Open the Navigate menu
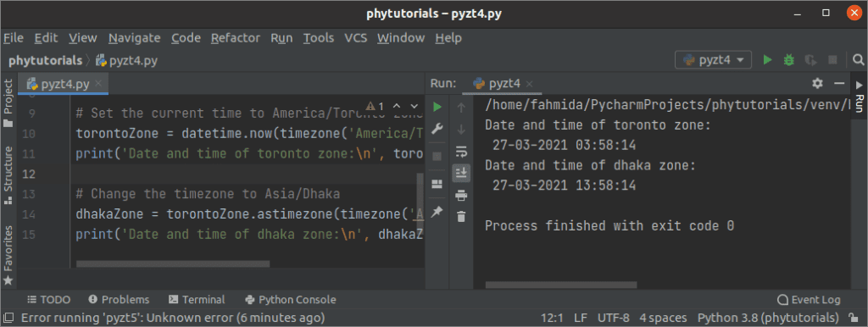868x327 pixels. (x=135, y=37)
